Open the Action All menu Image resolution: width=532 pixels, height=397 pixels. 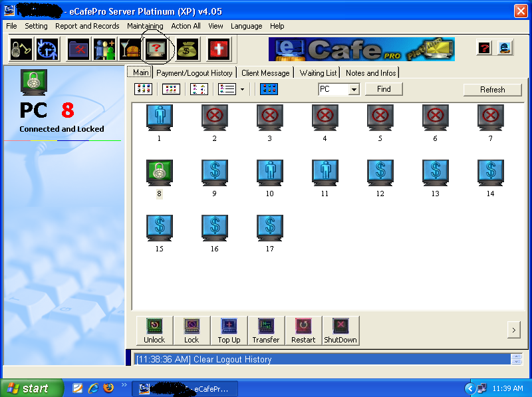186,26
